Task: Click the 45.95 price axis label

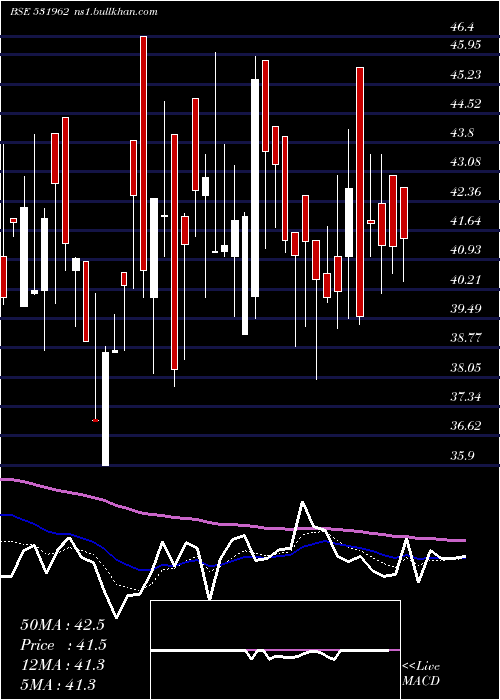Action: coord(465,45)
